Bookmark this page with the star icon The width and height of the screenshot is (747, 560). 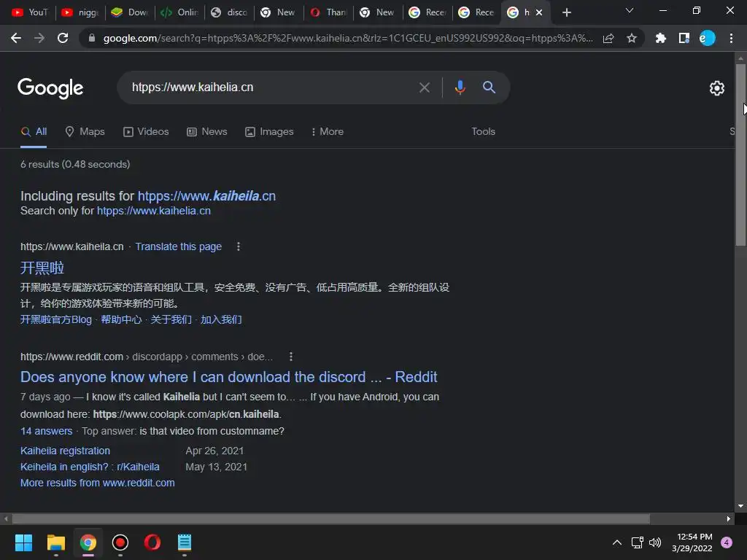pos(632,38)
